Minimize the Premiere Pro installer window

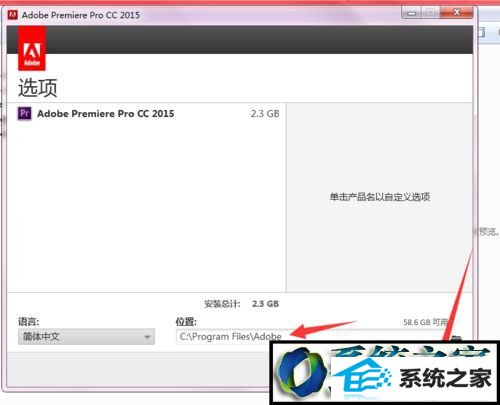[x=412, y=13]
